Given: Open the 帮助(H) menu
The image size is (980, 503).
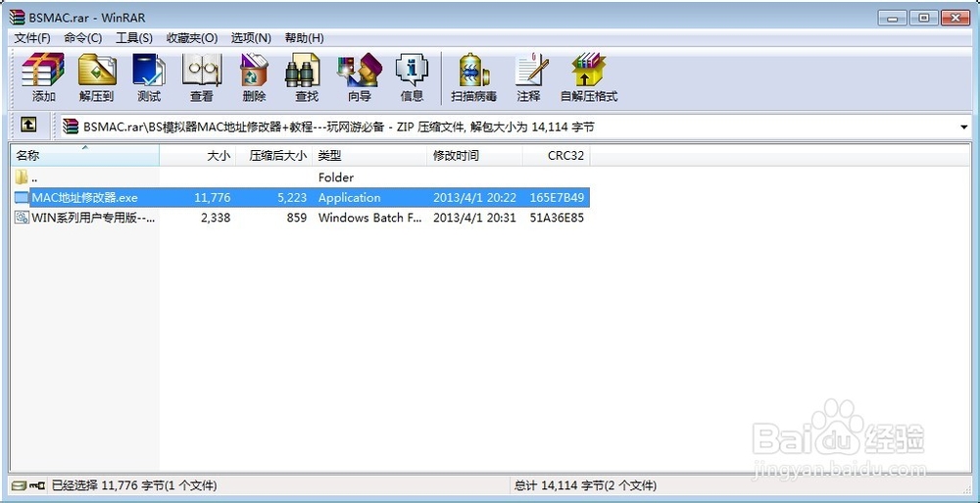Looking at the screenshot, I should coord(305,38).
